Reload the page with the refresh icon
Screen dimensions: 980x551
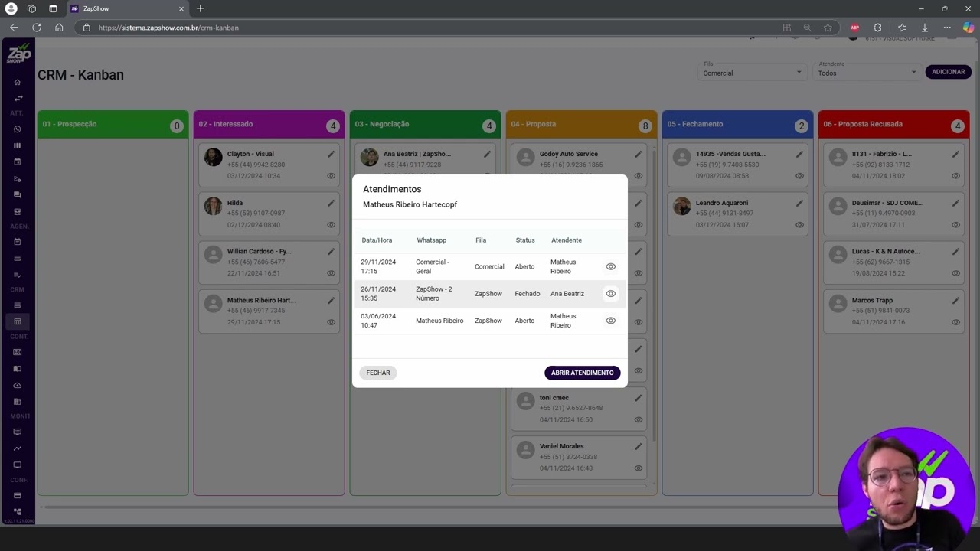37,28
